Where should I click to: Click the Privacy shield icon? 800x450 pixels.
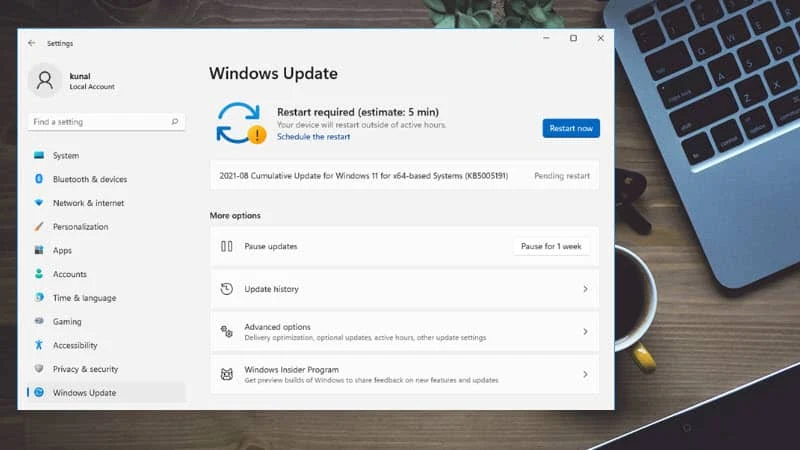39,368
